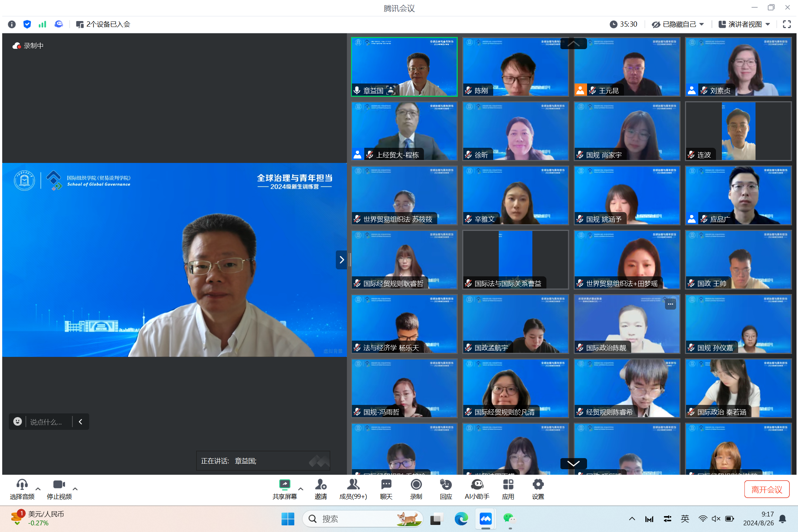Open the 演讲者视图 view dropdown
This screenshot has width=798, height=532.
744,24
